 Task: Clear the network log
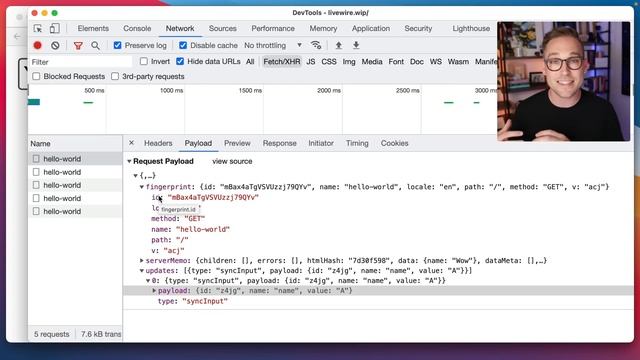(x=55, y=45)
